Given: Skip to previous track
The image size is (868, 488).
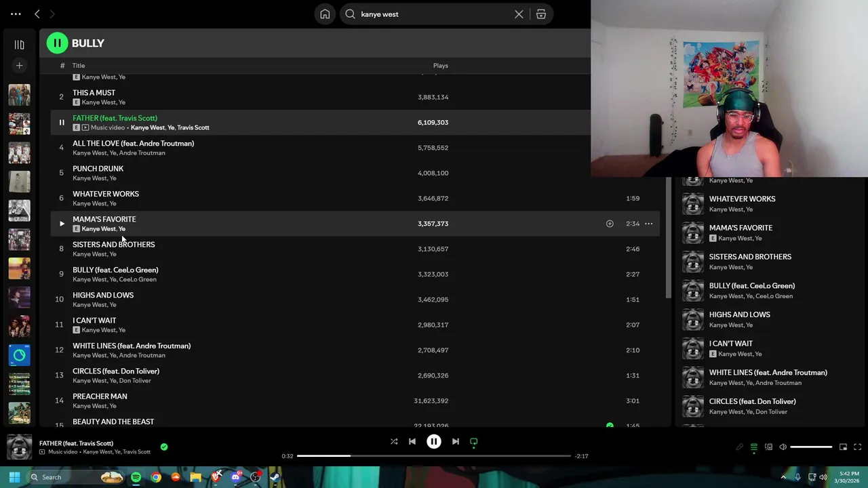Looking at the screenshot, I should 412,442.
